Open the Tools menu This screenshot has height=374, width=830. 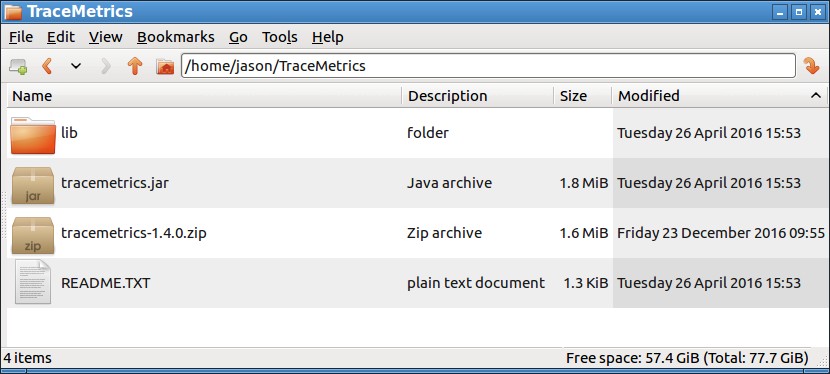[279, 37]
